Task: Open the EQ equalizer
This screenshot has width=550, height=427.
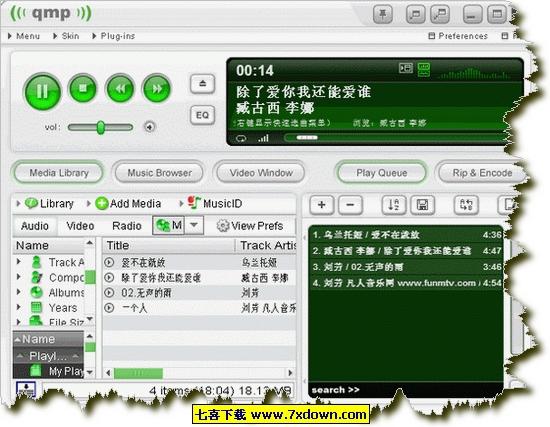Action: (202, 115)
